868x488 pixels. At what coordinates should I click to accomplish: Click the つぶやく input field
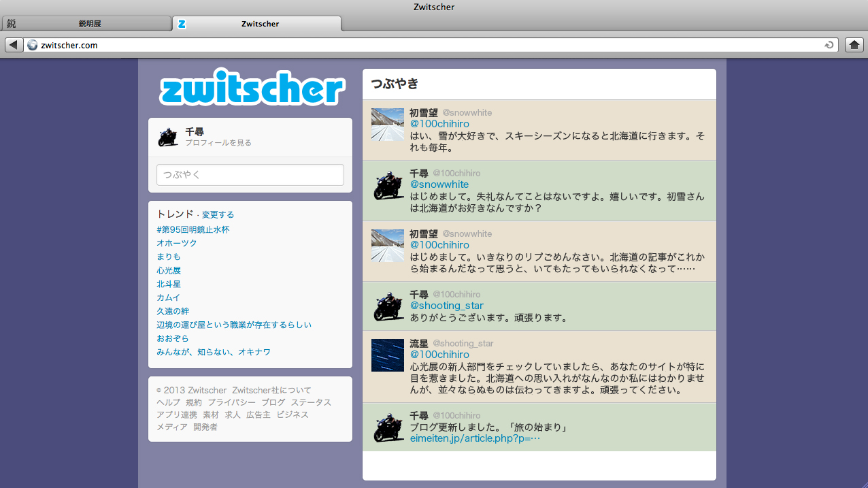[250, 175]
